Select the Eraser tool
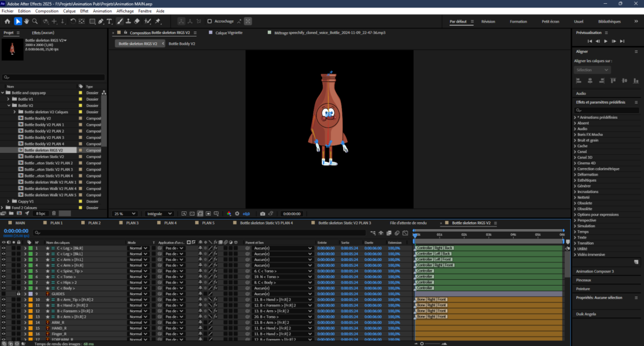Image resolution: width=644 pixels, height=346 pixels. pos(138,21)
